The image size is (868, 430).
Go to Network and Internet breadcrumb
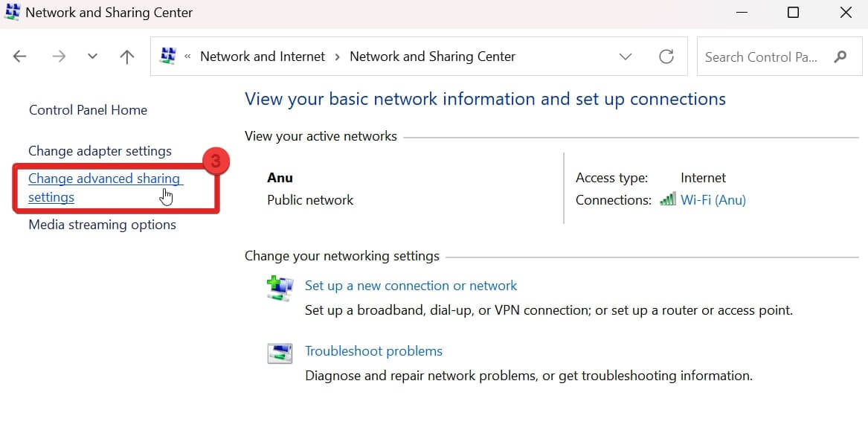(263, 57)
